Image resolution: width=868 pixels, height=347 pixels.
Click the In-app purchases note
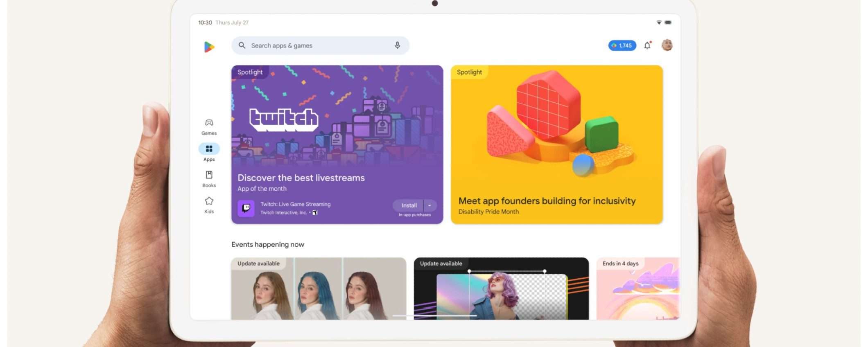[415, 215]
